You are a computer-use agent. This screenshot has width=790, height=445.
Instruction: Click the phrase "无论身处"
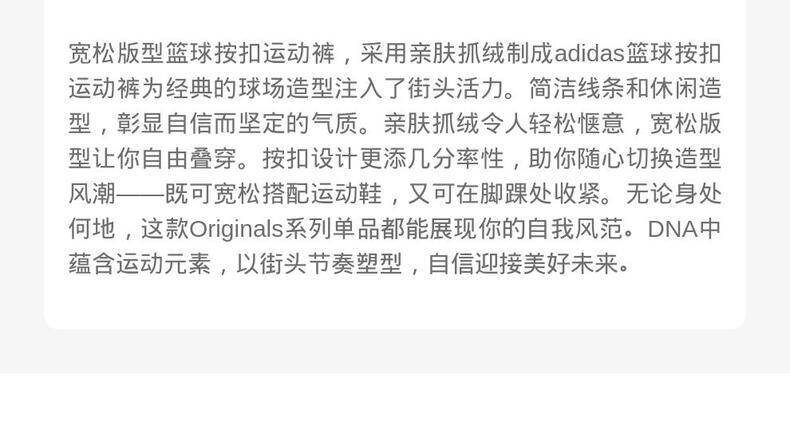674,194
